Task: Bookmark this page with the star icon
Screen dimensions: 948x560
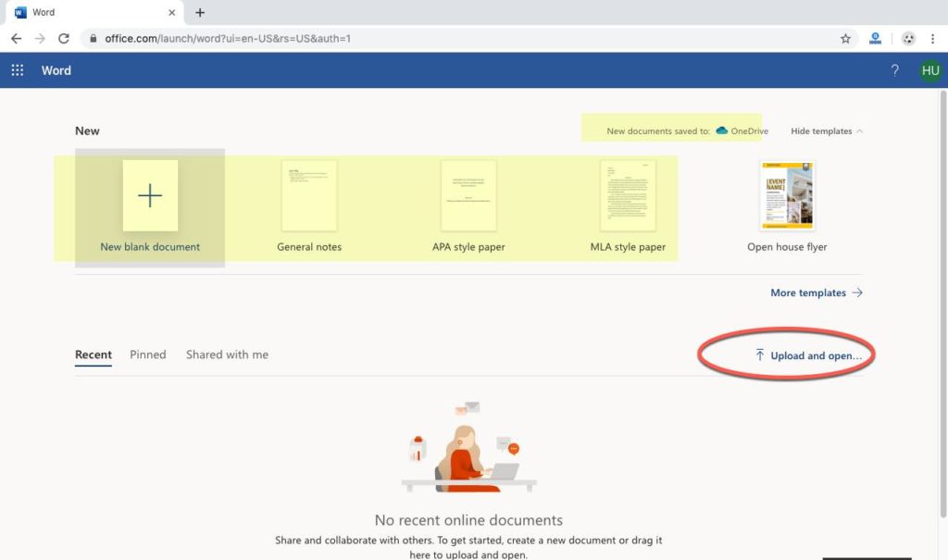Action: (x=845, y=39)
